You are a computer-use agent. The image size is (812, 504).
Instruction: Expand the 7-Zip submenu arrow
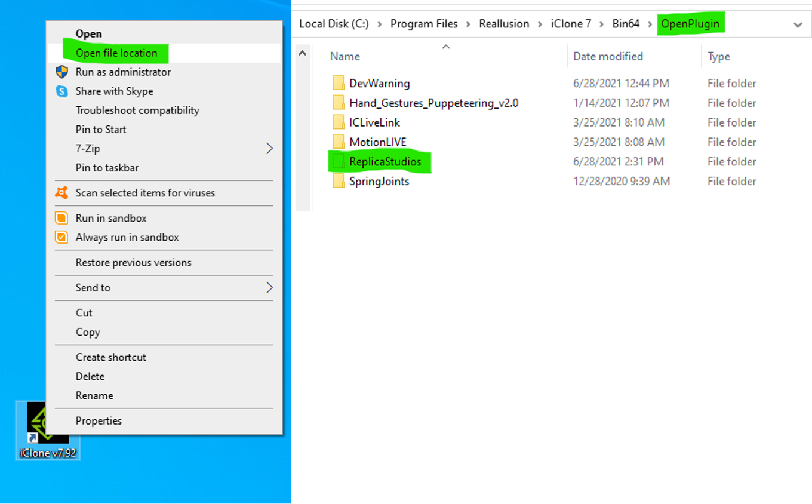269,149
